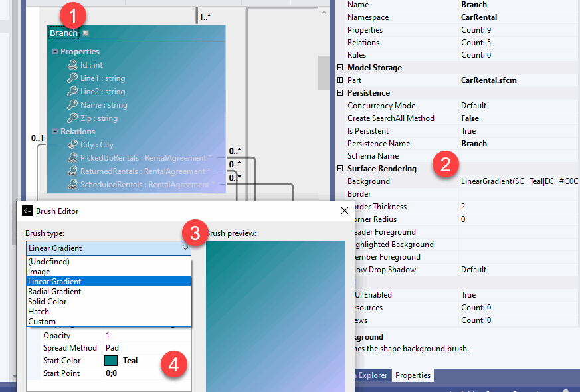The image size is (580, 392).
Task: Select Hatch in the brush type list
Action: (x=38, y=312)
